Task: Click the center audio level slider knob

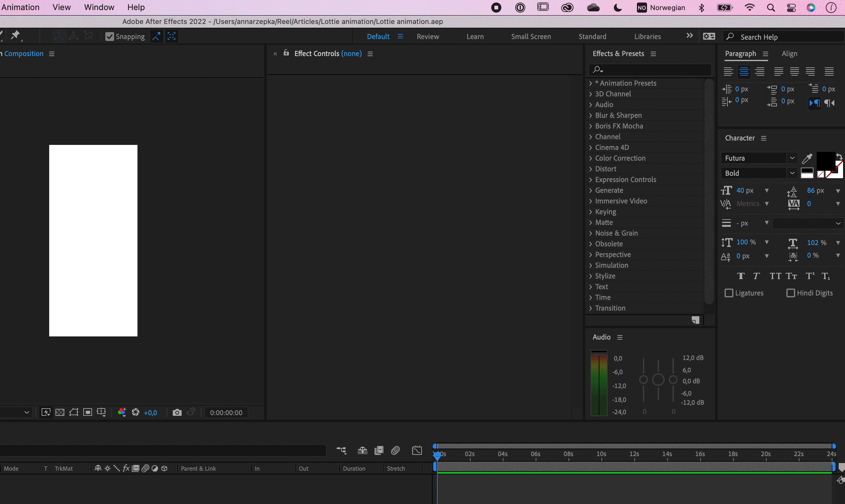Action: pos(658,379)
